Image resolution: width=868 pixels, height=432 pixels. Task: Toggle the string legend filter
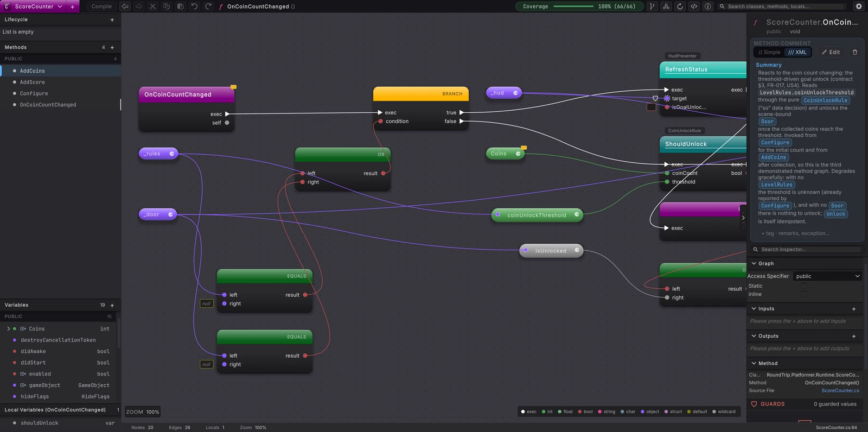click(x=607, y=411)
